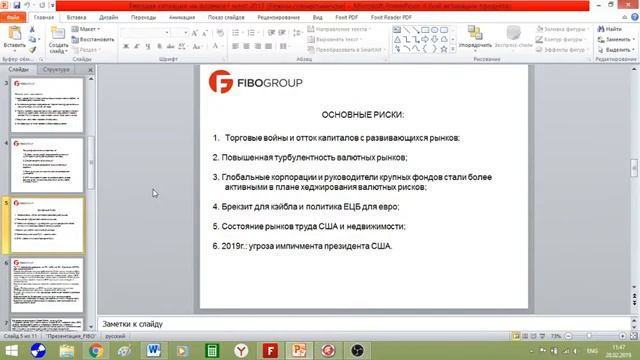The height and width of the screenshot is (360, 640).
Task: Open the Character Spacing dropdown
Action: [x=182, y=47]
